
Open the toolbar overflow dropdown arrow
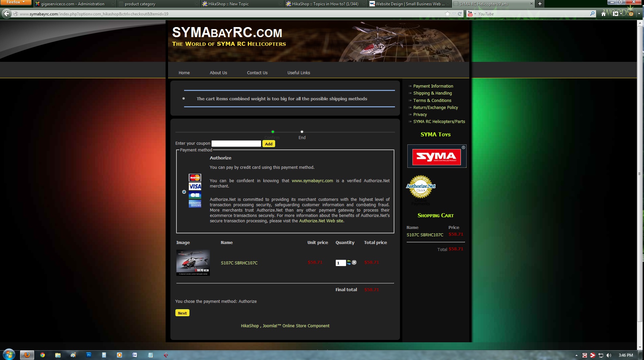pyautogui.click(x=639, y=14)
